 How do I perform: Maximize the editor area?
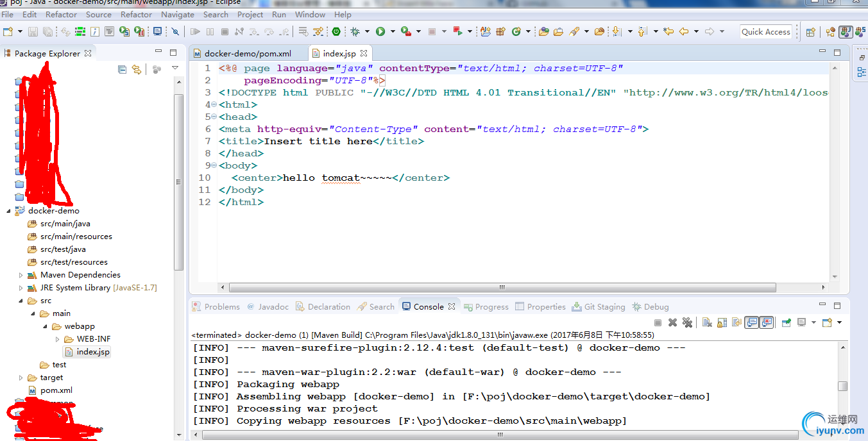tap(837, 53)
